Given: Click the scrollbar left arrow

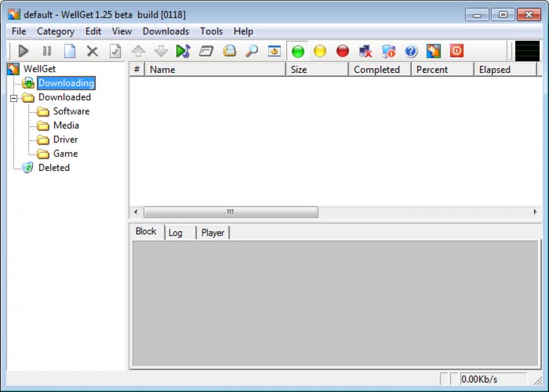Looking at the screenshot, I should pos(136,212).
